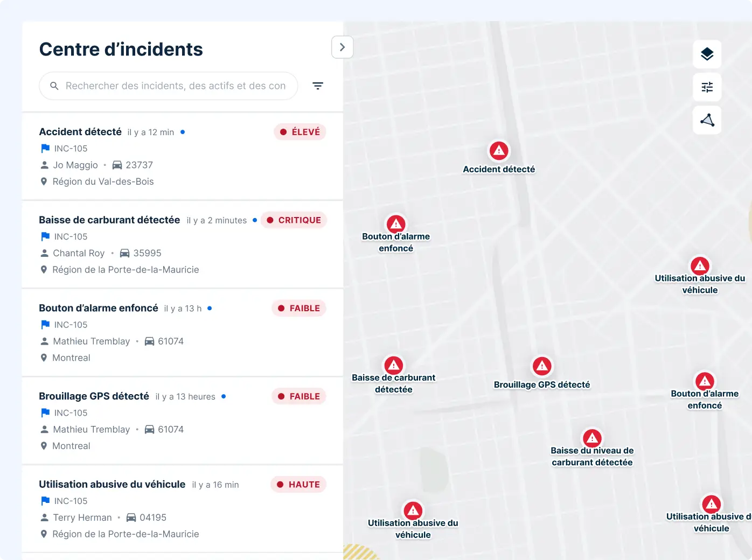
Task: Select the Baisse de carburant détectée map marker
Action: click(394, 366)
